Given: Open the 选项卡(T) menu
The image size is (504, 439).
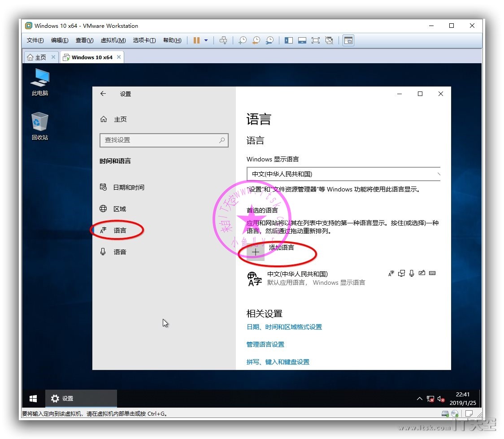Looking at the screenshot, I should click(x=144, y=40).
